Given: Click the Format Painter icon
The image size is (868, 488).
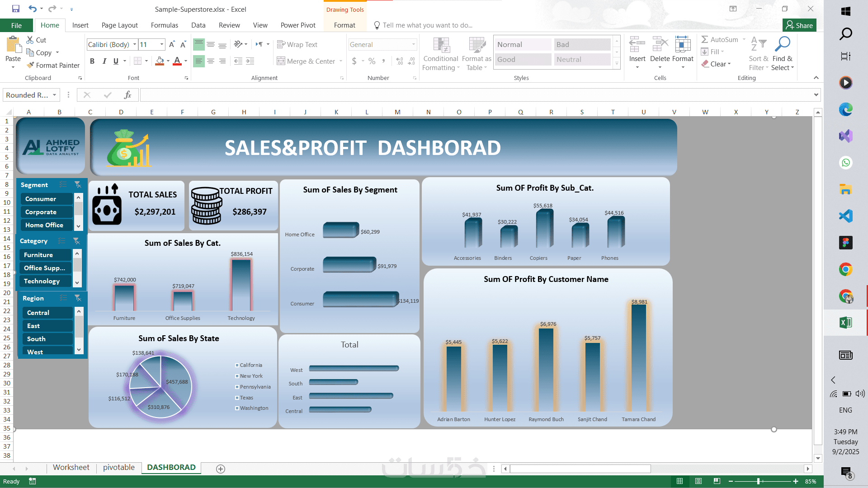Looking at the screenshot, I should (x=31, y=66).
